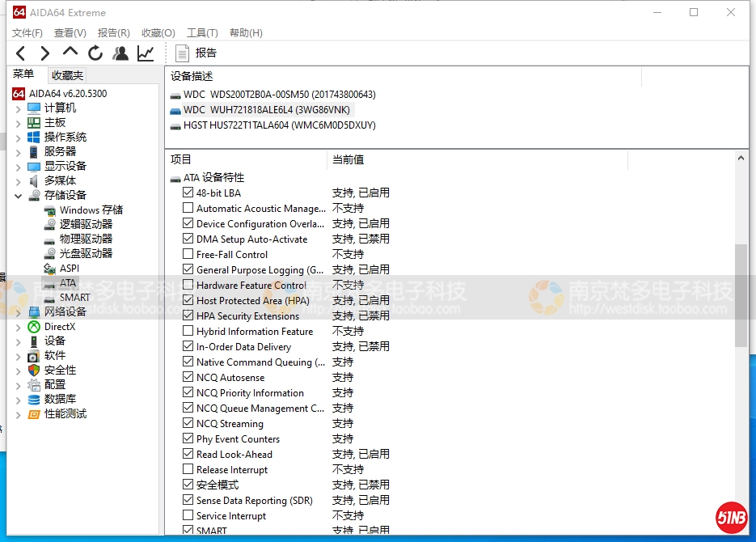Open the Help (帮助) menu
Viewport: 756px width, 542px height.
pos(246,33)
